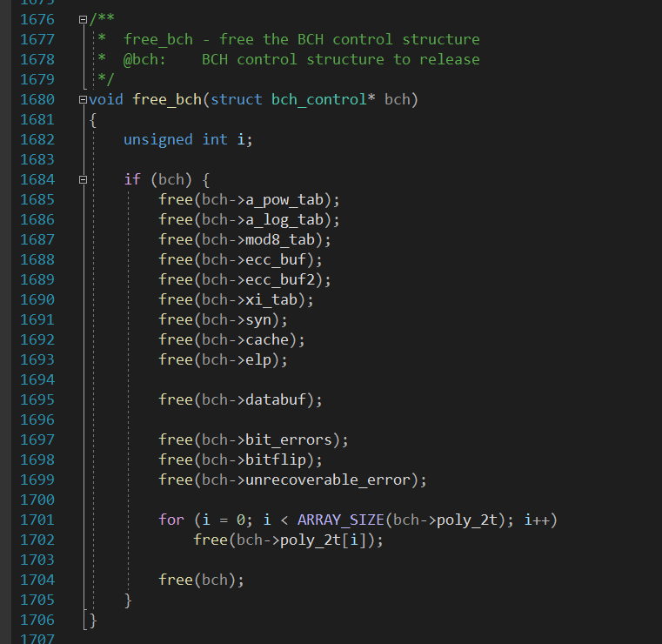This screenshot has width=662, height=644.
Task: Click the a_pow_tab member on line 1685
Action: tap(284, 200)
